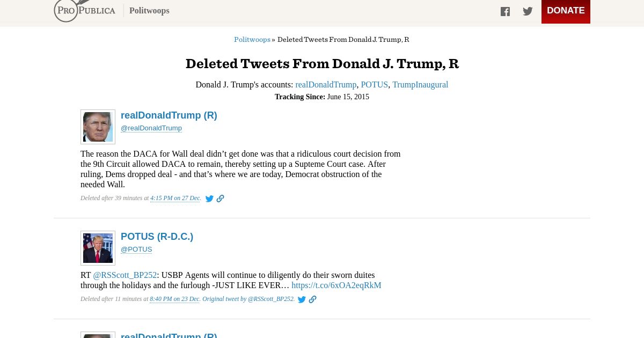Open ProPublica's Twitter icon in header
Viewport: 644px width, 338px height.
coord(528,11)
